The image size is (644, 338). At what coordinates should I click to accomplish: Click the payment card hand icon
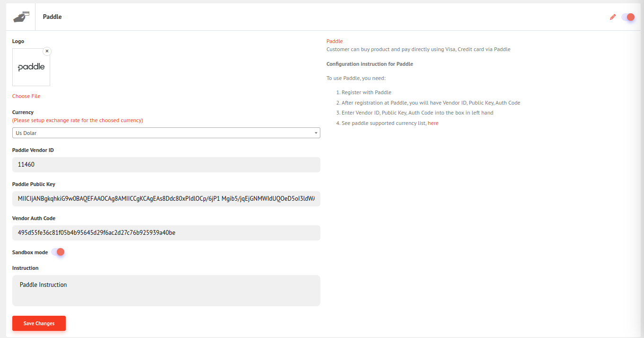(21, 17)
